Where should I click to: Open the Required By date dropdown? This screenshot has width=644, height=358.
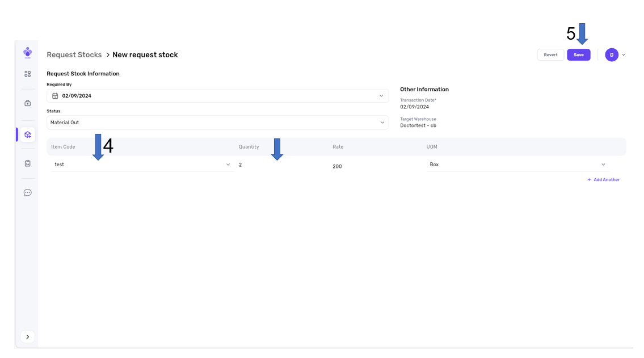tap(381, 96)
